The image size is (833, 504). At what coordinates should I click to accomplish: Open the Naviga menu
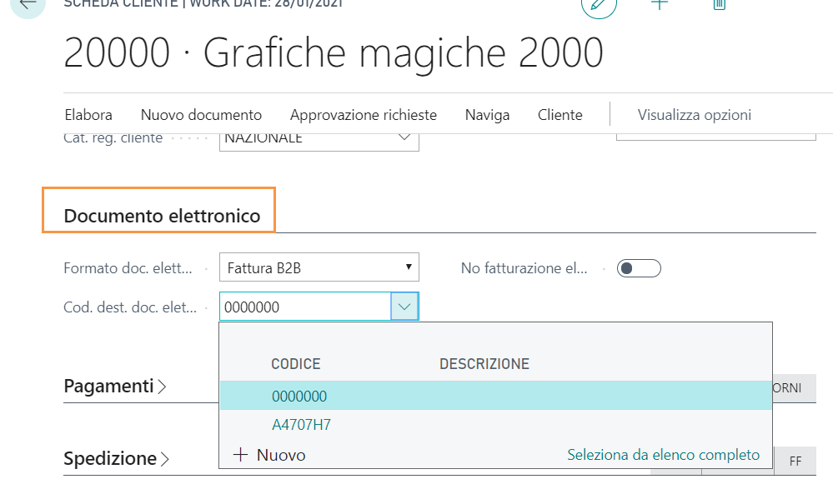(x=487, y=115)
